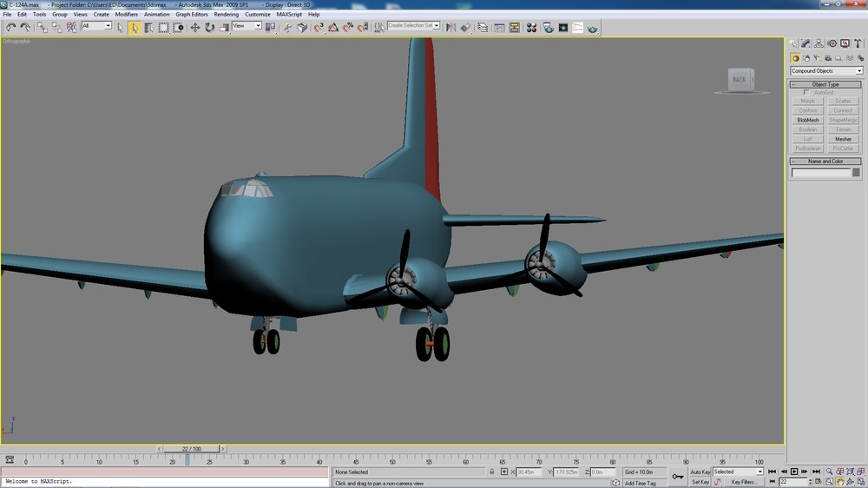
Task: Open the Modifiers menu
Action: point(126,15)
